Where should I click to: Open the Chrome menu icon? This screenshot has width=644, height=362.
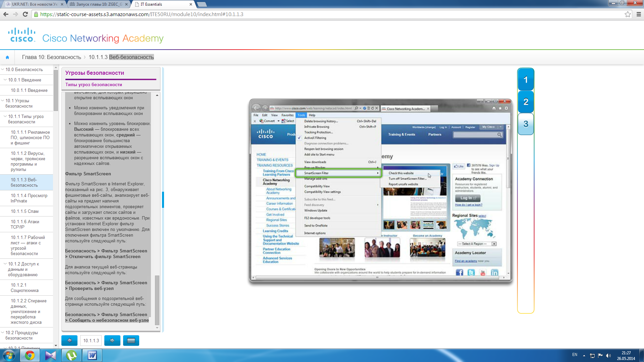pos(638,14)
